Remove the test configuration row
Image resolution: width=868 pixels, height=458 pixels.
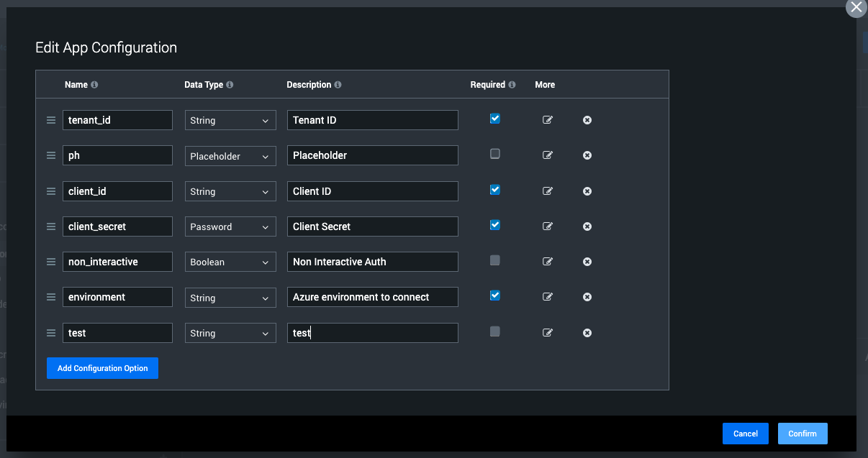pyautogui.click(x=587, y=332)
